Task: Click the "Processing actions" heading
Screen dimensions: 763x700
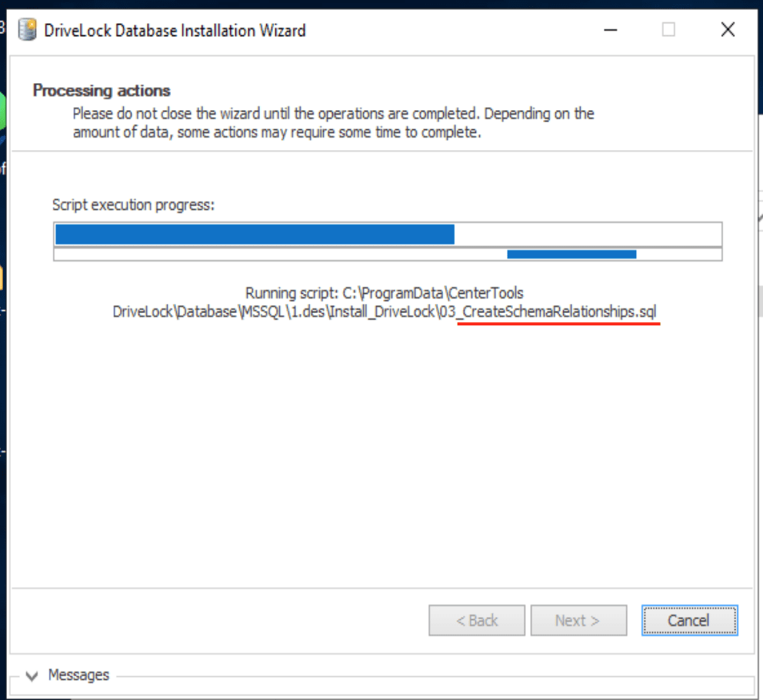Action: coord(102,91)
